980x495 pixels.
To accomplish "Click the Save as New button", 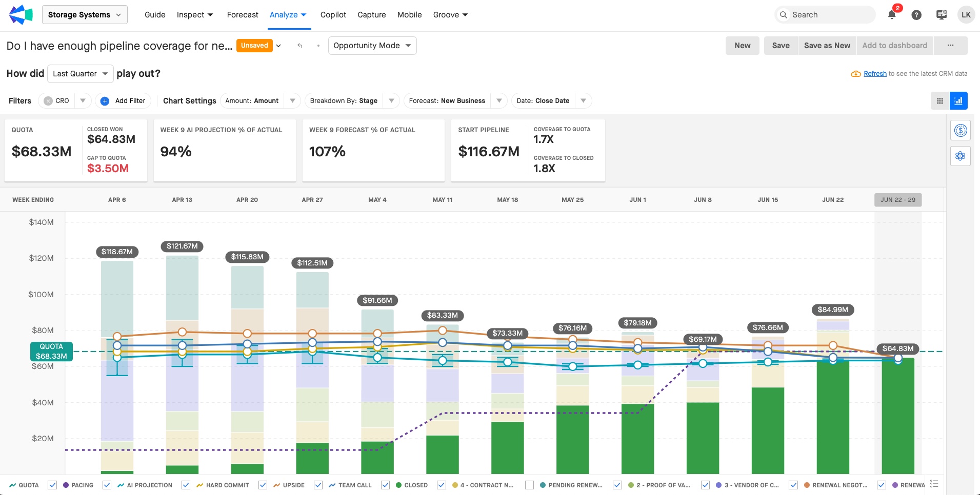I will point(827,46).
